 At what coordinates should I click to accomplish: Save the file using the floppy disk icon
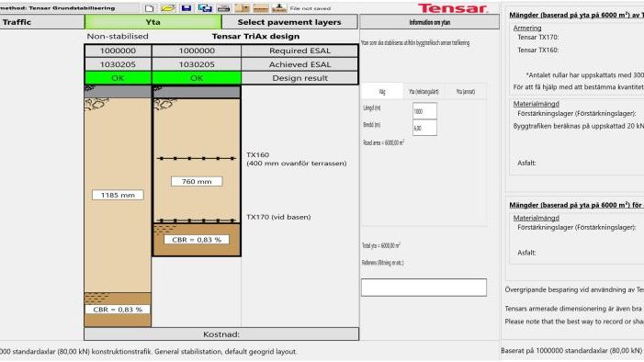[x=186, y=7]
